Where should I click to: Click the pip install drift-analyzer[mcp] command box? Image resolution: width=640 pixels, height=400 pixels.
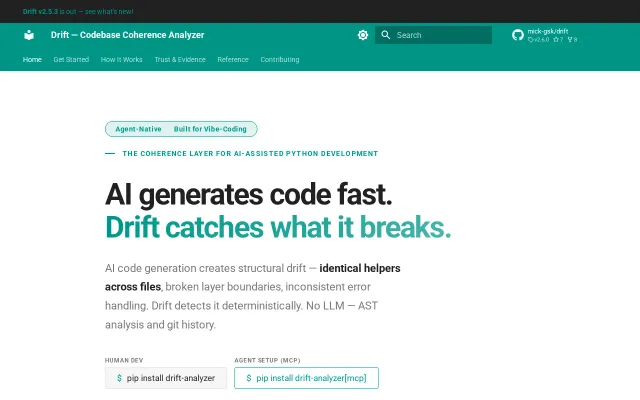pyautogui.click(x=307, y=378)
